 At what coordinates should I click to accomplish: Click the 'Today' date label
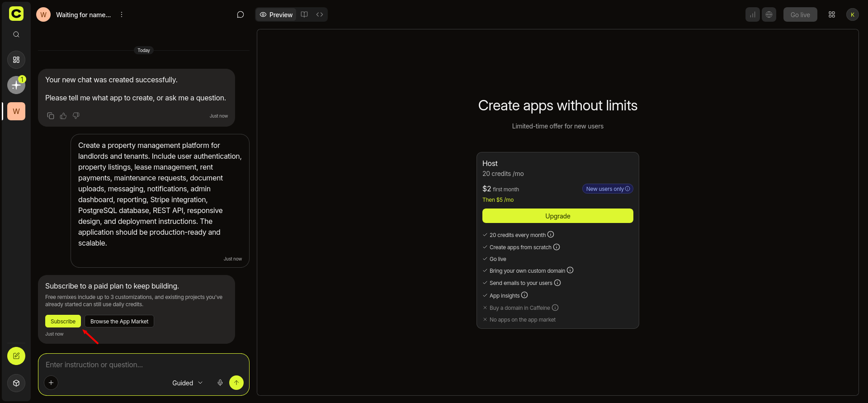(x=144, y=50)
